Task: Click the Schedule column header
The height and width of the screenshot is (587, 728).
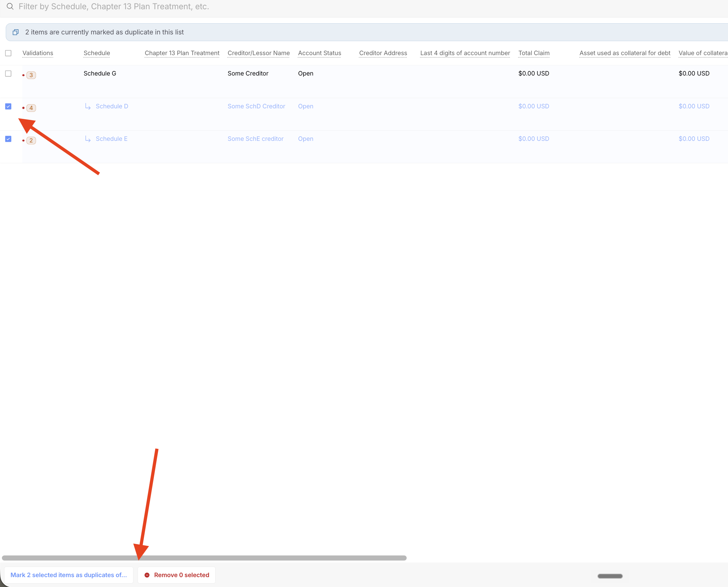Action: tap(96, 53)
